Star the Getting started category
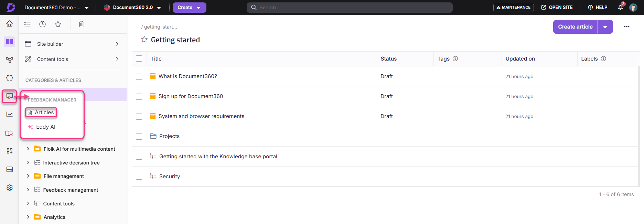The image size is (644, 224). pos(144,40)
